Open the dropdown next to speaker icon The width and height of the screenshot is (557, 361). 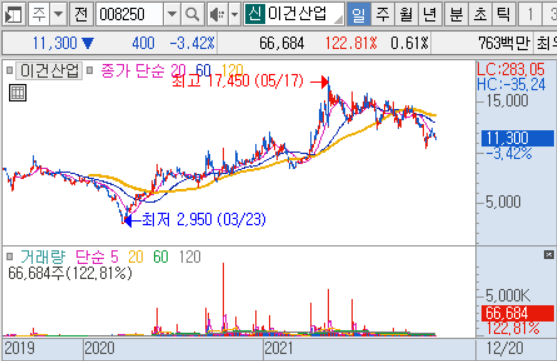(x=234, y=15)
